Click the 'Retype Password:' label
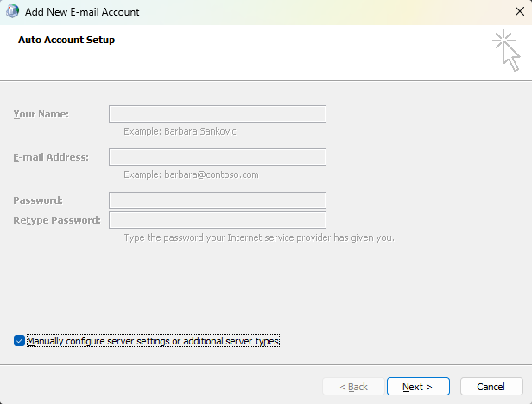The height and width of the screenshot is (404, 532). tap(56, 220)
